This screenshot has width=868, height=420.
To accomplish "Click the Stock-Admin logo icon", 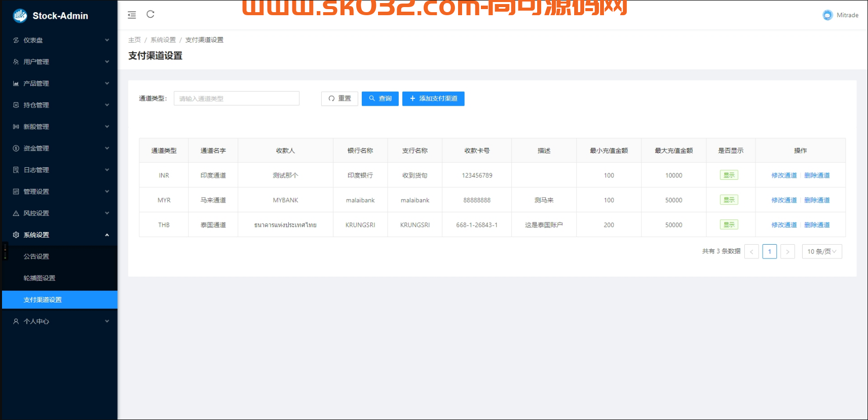I will tap(20, 16).
